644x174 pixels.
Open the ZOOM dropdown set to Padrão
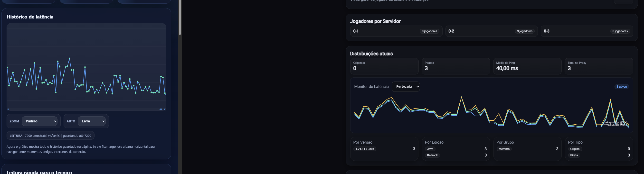tap(40, 121)
